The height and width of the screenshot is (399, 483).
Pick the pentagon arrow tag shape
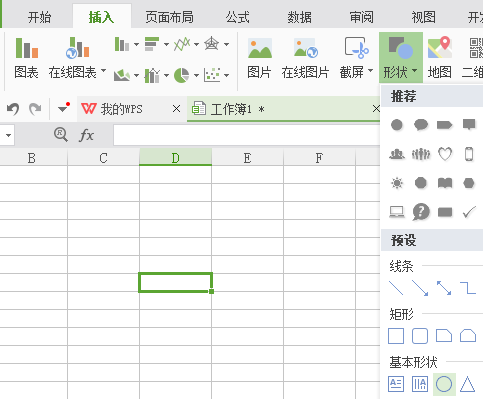(445, 125)
